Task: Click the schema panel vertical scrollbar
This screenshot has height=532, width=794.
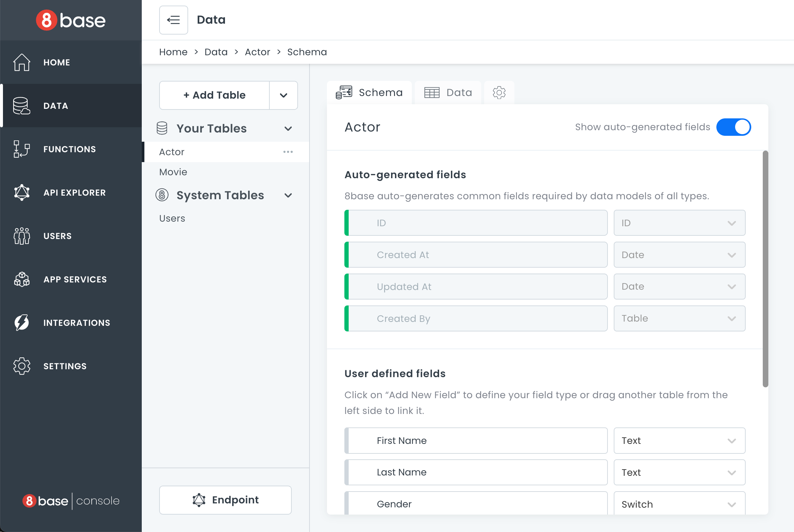Action: click(765, 269)
